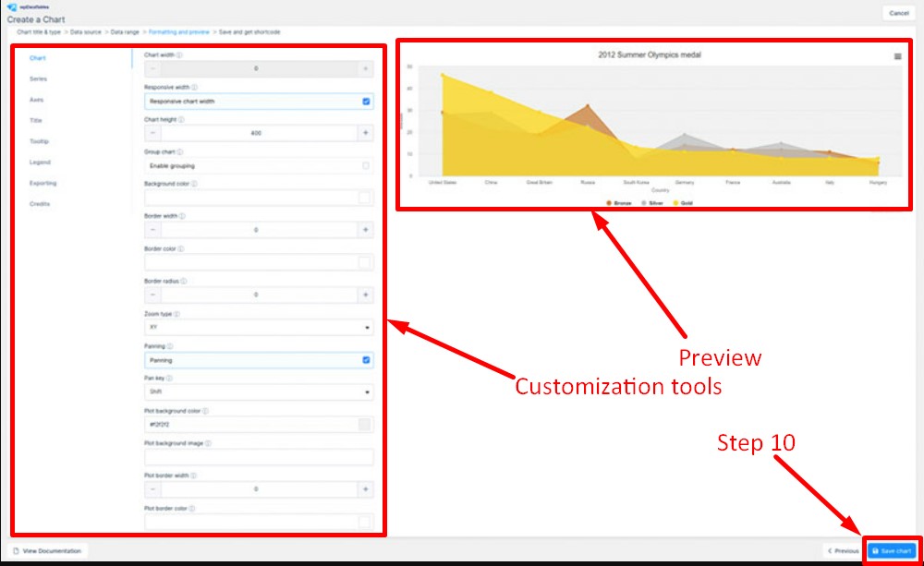The height and width of the screenshot is (566, 924).
Task: Select the Credits settings tab
Action: pyautogui.click(x=40, y=204)
